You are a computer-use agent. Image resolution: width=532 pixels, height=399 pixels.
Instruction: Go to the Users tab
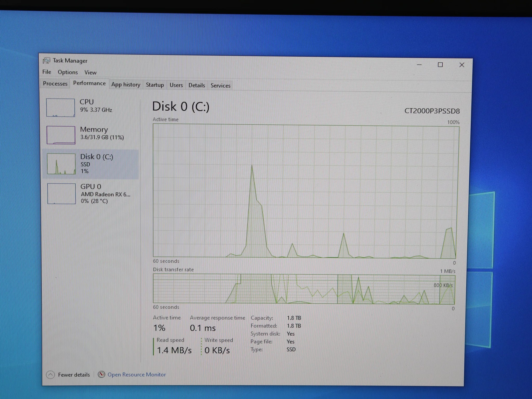tap(176, 85)
